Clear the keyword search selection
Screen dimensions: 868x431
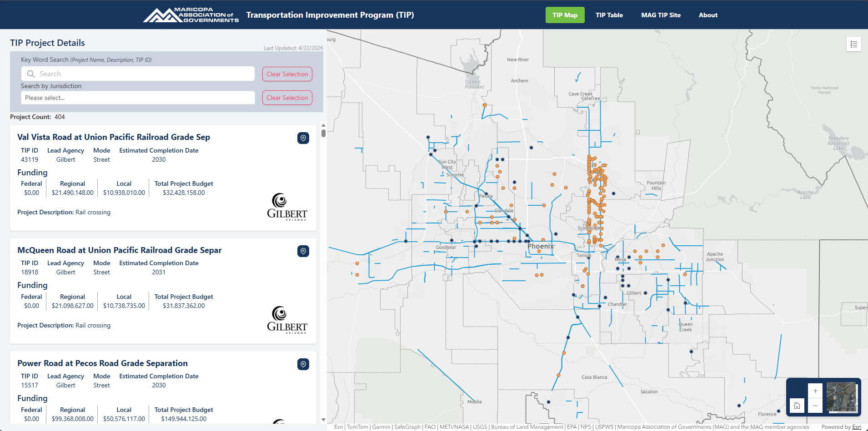pyautogui.click(x=287, y=74)
